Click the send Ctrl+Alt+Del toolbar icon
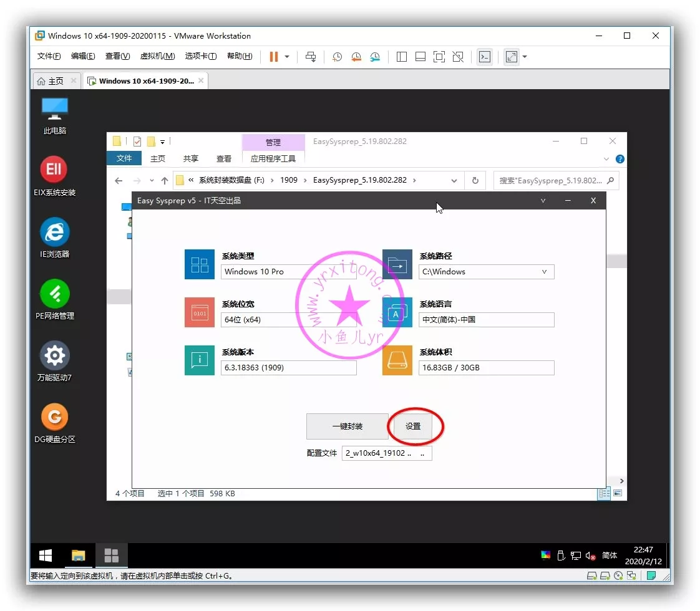 [x=311, y=57]
